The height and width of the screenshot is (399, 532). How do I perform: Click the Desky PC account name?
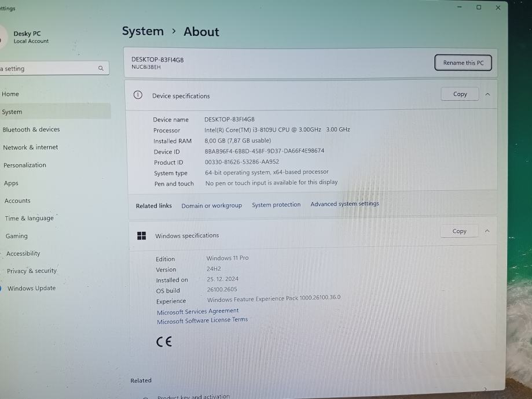(27, 34)
